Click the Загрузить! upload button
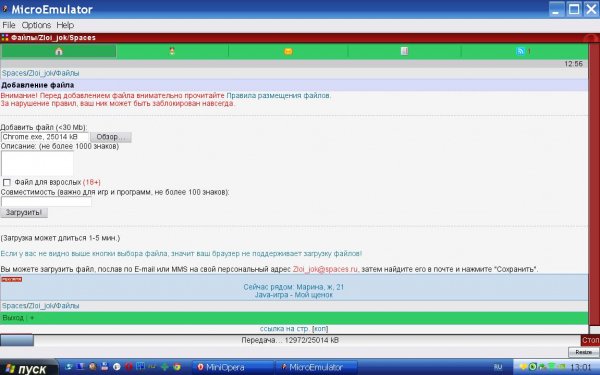600x375 pixels. pyautogui.click(x=24, y=212)
